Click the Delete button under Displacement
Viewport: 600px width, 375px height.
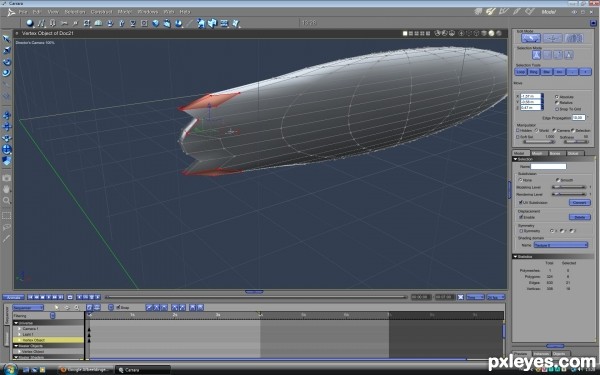(x=580, y=217)
